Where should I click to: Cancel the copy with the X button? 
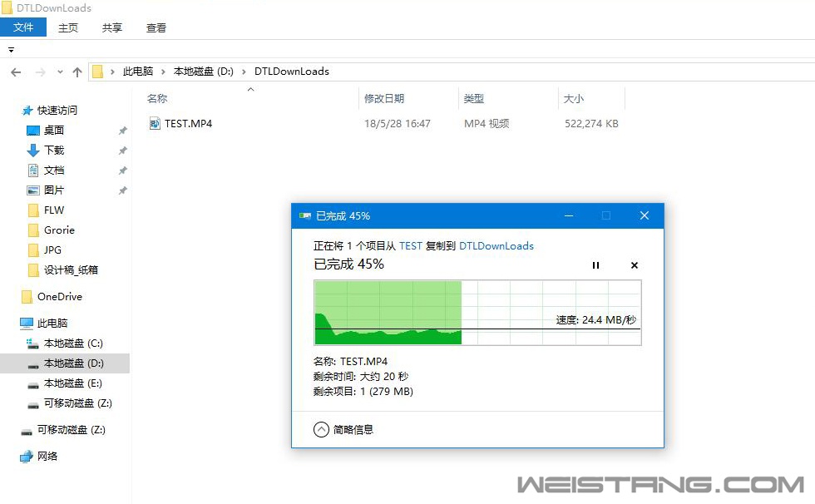click(x=635, y=265)
